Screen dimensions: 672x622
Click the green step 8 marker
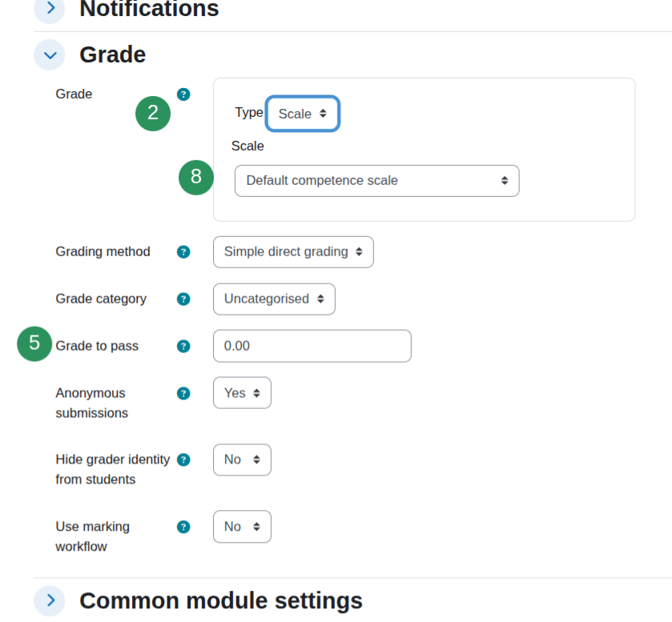(x=196, y=178)
